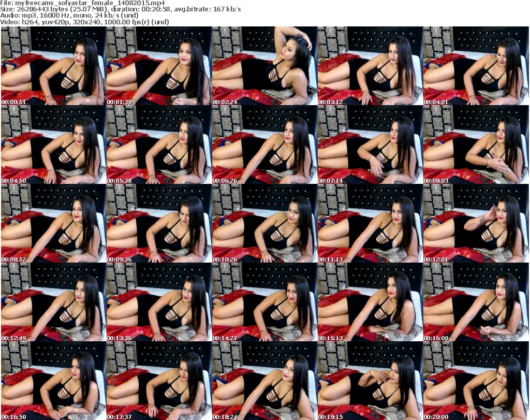
Task: Select the thumbnail stamped 00:17:37
Action: pos(159,381)
